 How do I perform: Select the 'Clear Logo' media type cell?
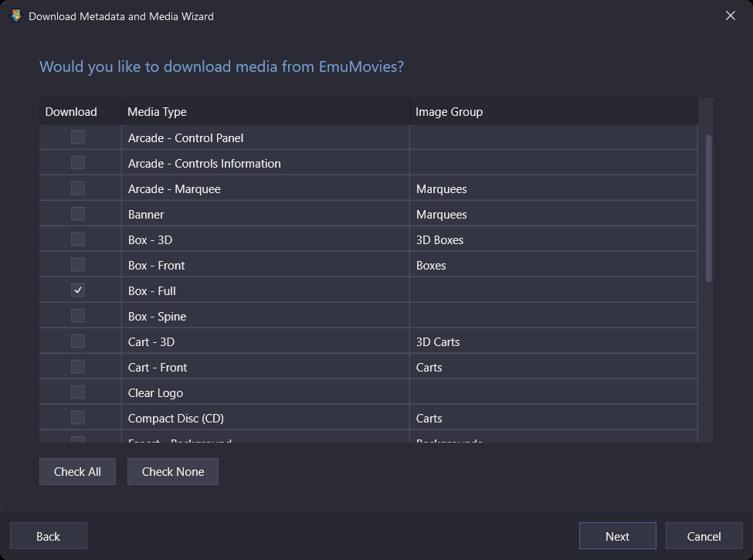[266, 392]
